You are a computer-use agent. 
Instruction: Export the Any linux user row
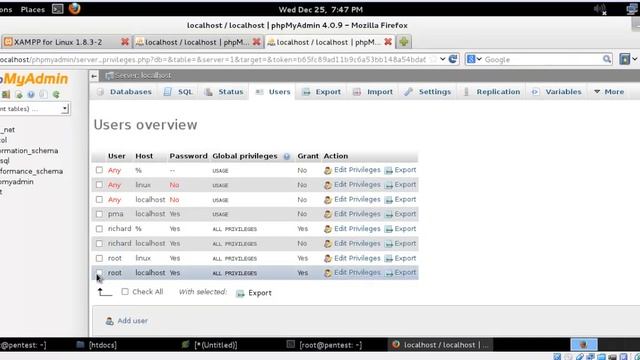(400, 184)
